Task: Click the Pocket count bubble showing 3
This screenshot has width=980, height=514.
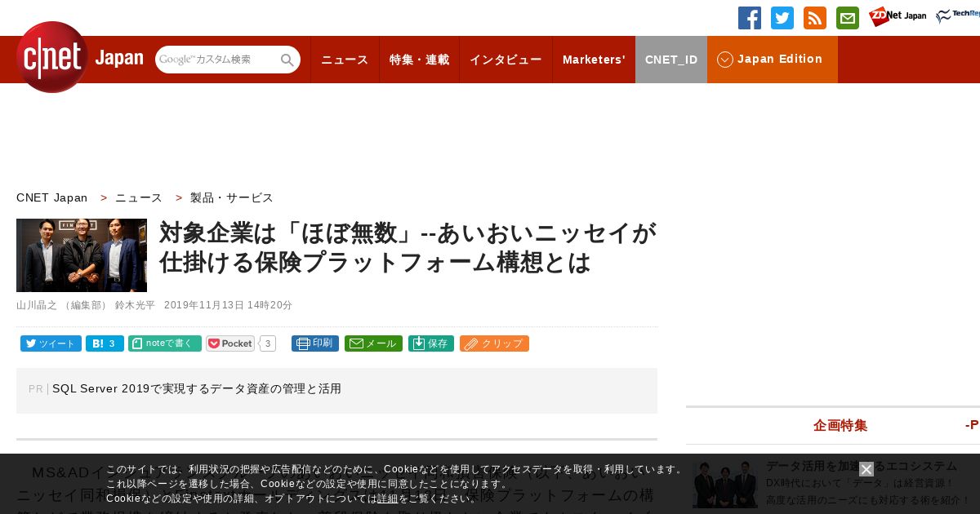Action: (x=268, y=343)
